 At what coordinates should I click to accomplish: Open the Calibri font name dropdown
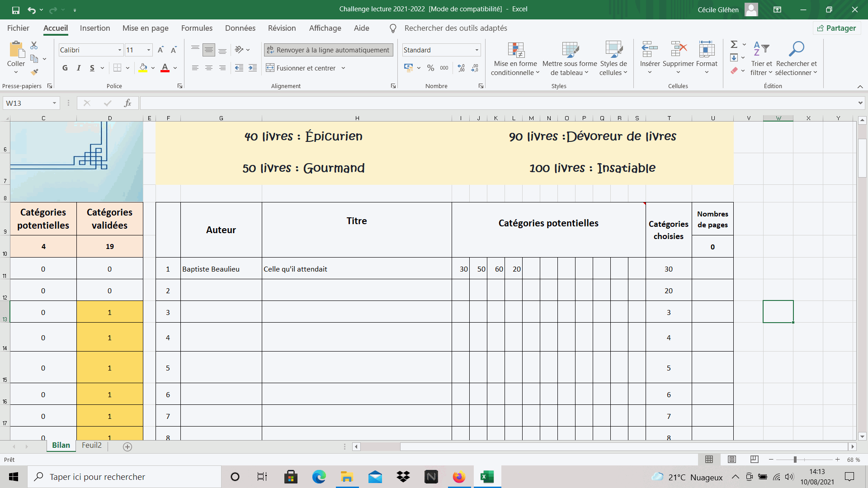(x=120, y=50)
